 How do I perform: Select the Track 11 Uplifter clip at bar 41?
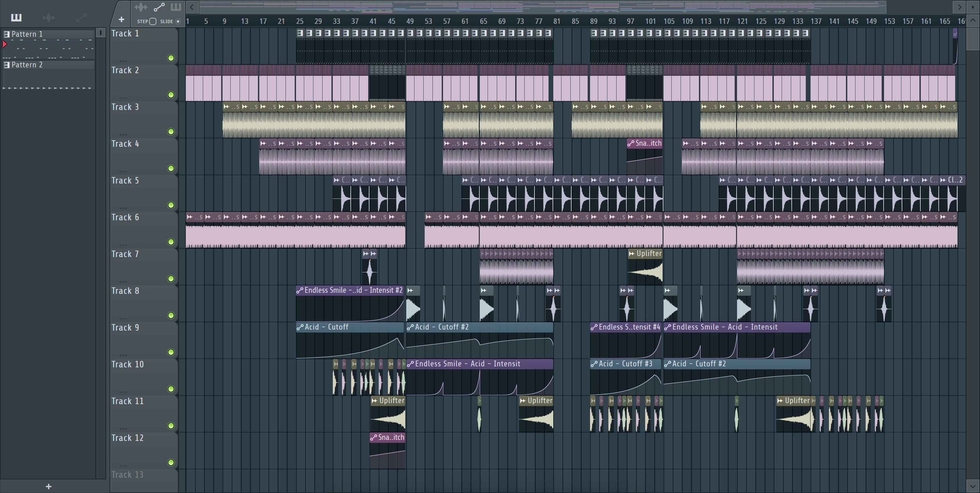click(388, 414)
